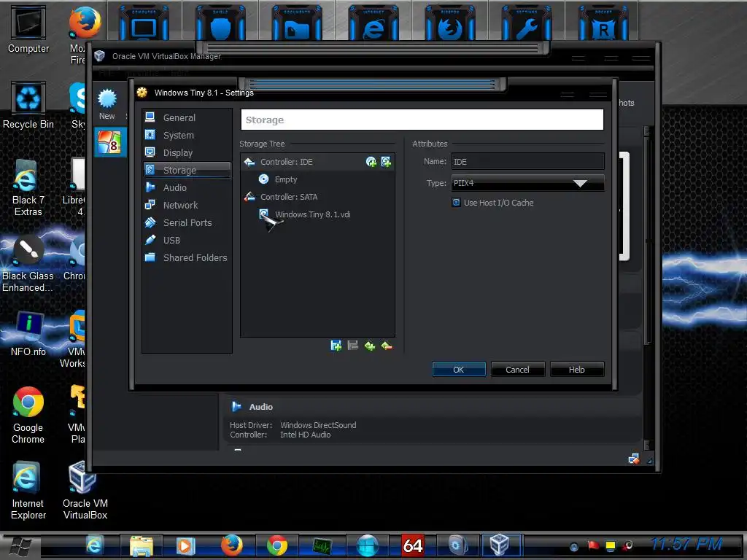This screenshot has height=560, width=747.
Task: Click the New VM icon in VirtualBox Manager
Action: pos(107,104)
